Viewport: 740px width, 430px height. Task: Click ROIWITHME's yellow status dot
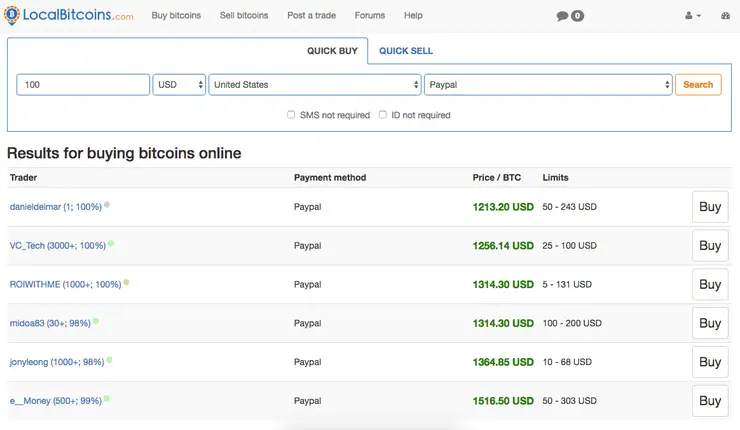[126, 282]
